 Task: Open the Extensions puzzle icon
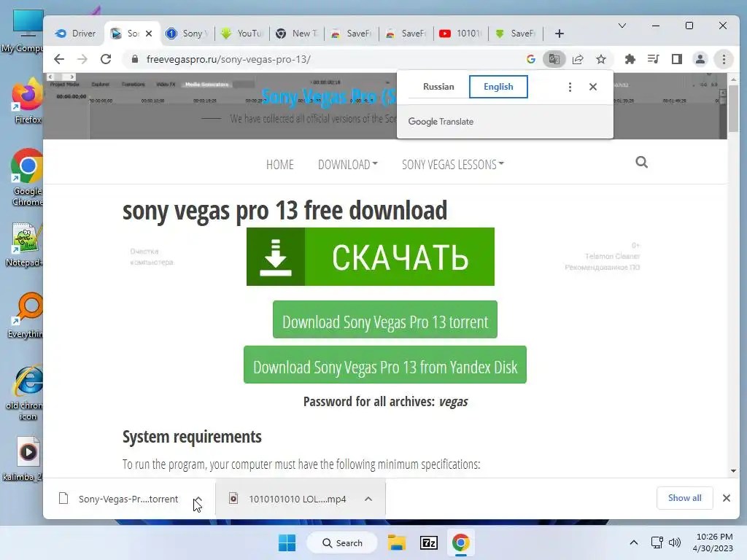pos(630,59)
